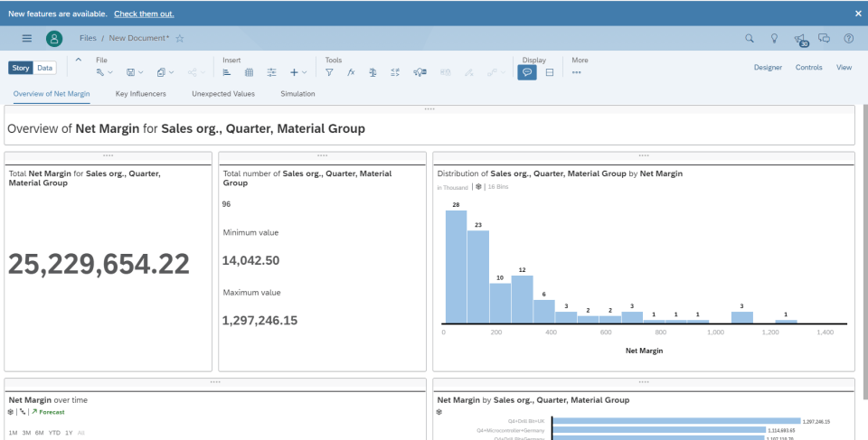868x440 pixels.
Task: Collapse the toolbar with the chevron arrow
Action: (x=78, y=61)
